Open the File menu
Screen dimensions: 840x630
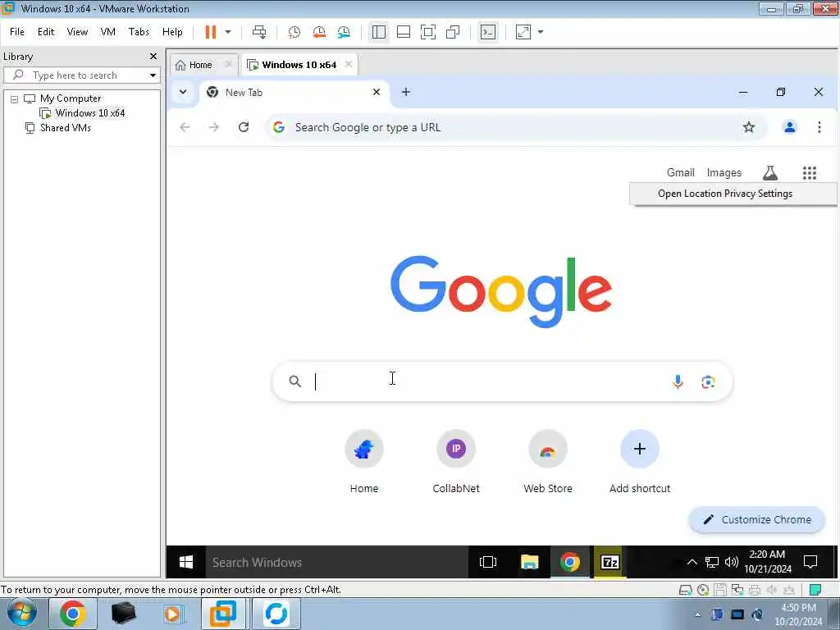[17, 32]
